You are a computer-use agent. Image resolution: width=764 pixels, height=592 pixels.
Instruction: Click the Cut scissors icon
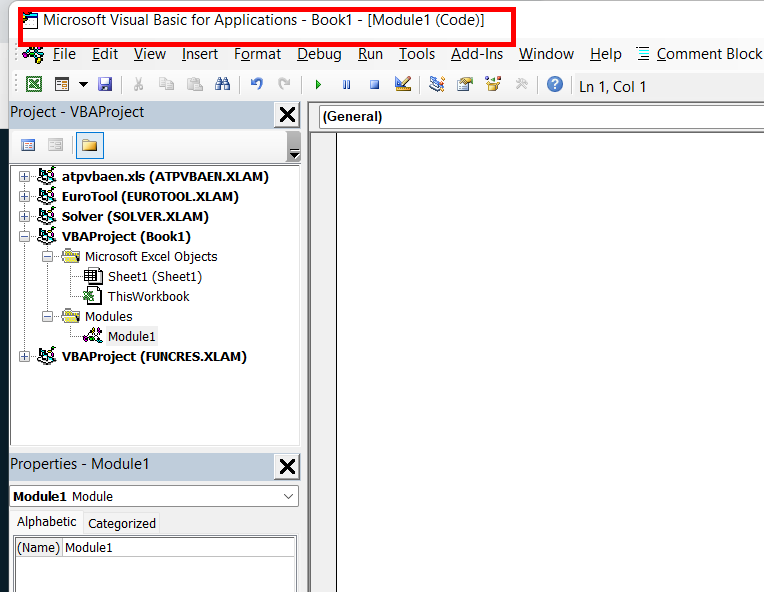coord(138,85)
